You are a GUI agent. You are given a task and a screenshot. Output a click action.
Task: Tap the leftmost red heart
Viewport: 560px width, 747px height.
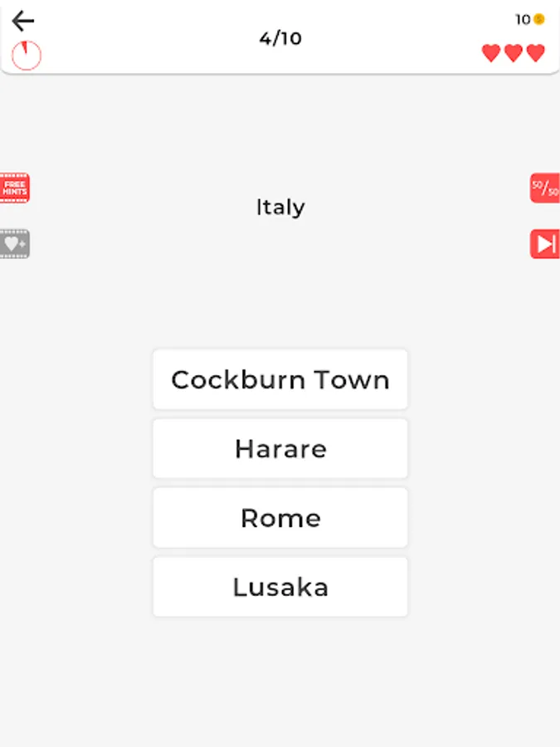point(491,53)
